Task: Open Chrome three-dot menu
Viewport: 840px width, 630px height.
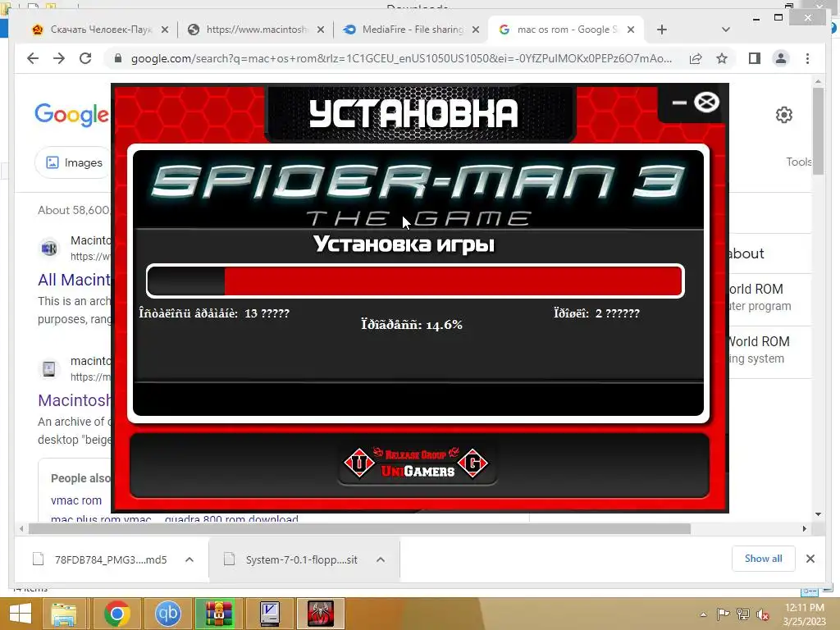Action: [807, 58]
